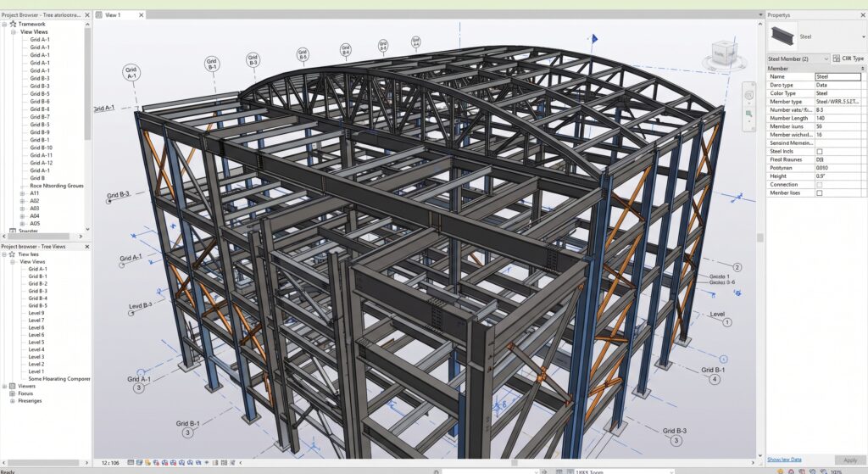Select Level 7 in lower tree
This screenshot has width=868, height=474.
point(36,320)
